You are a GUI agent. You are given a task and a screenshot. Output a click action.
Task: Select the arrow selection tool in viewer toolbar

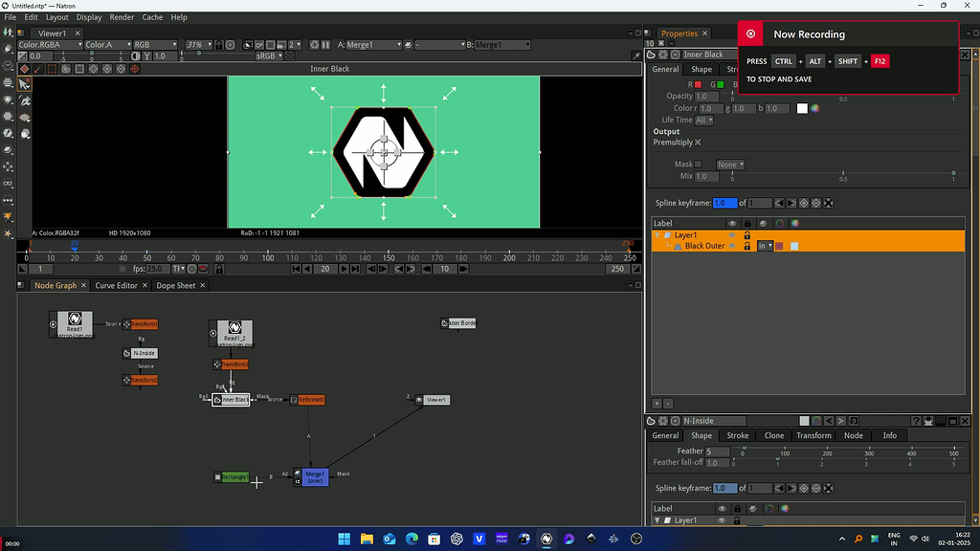coord(24,84)
